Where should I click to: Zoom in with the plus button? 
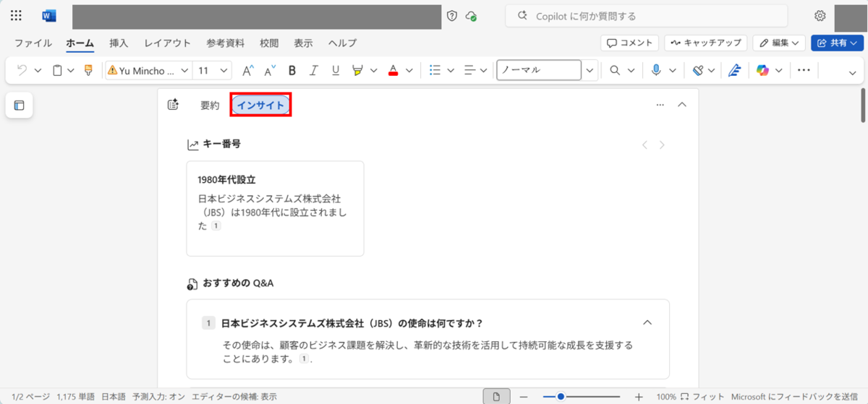[638, 397]
